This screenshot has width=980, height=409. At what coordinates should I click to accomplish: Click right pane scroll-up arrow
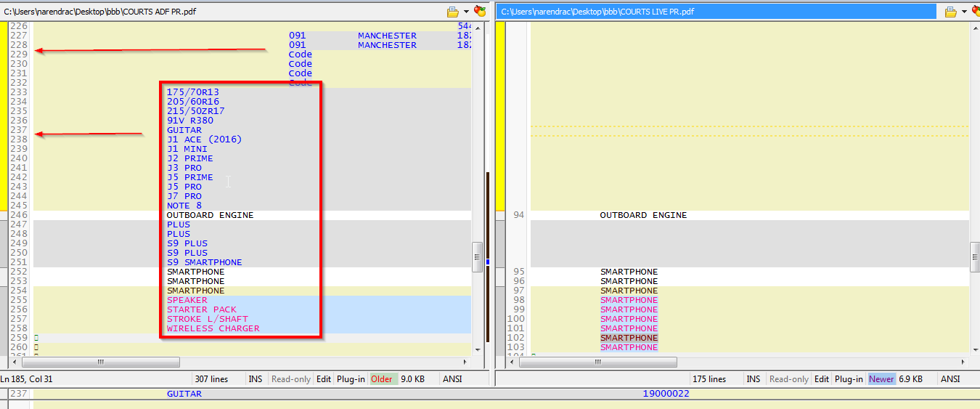tap(975, 27)
